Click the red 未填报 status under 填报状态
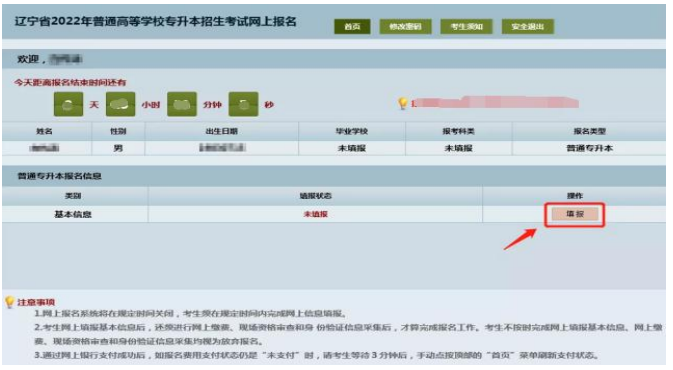Screen dimensions: 673x370 315,214
